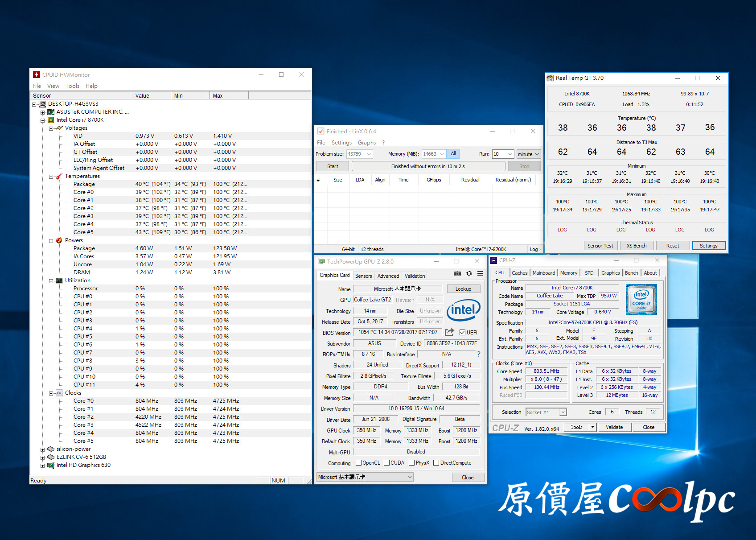Open the HWMonitor Tools menu
Screen dimensions: 756x540
(x=72, y=86)
